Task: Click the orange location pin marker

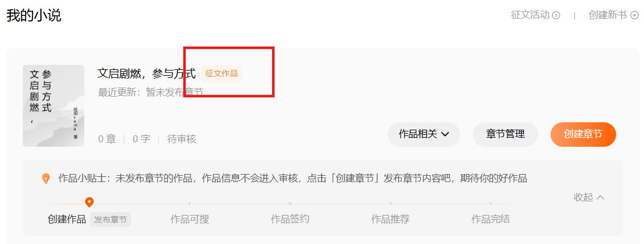Action: 89,202
